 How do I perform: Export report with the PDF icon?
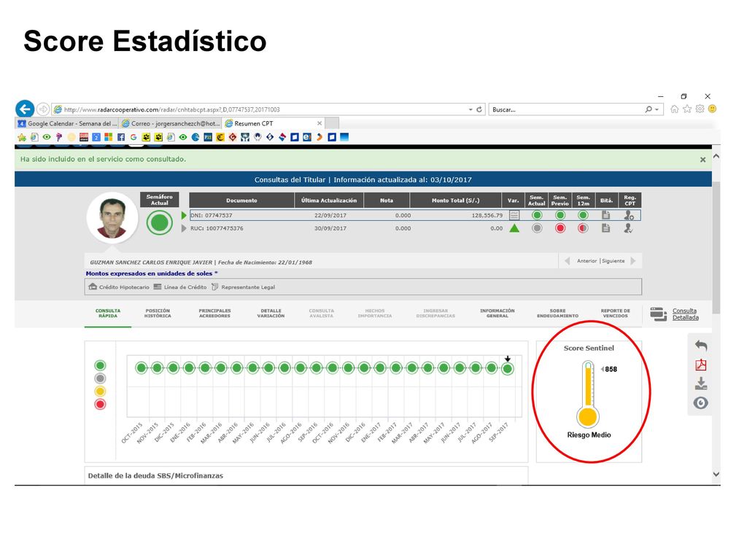pyautogui.click(x=701, y=365)
